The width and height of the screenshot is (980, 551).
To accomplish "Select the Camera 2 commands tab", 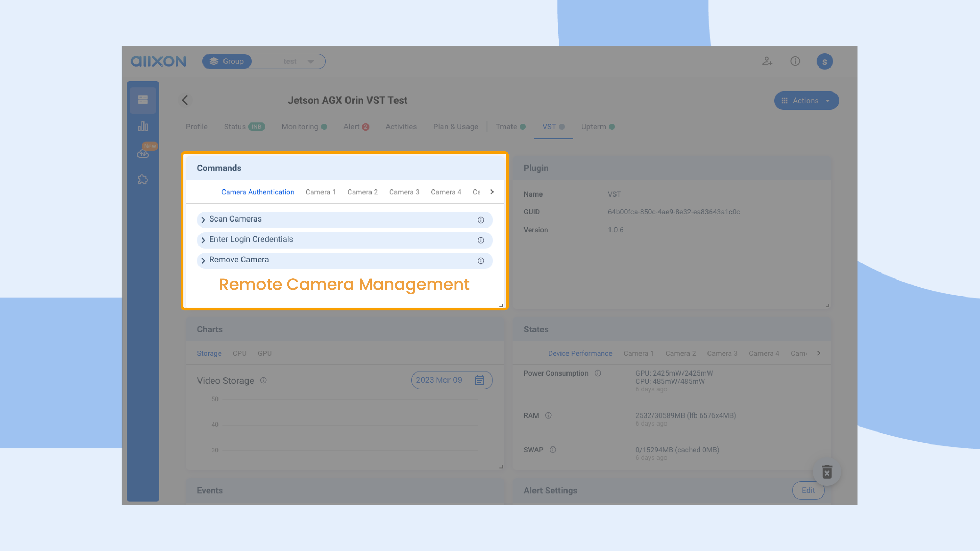I will [362, 192].
